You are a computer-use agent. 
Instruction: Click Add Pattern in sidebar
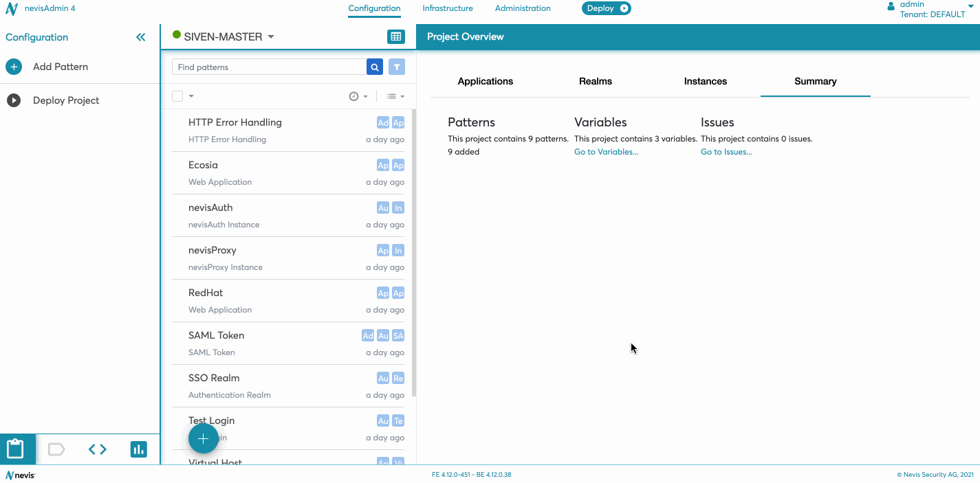pyautogui.click(x=61, y=67)
